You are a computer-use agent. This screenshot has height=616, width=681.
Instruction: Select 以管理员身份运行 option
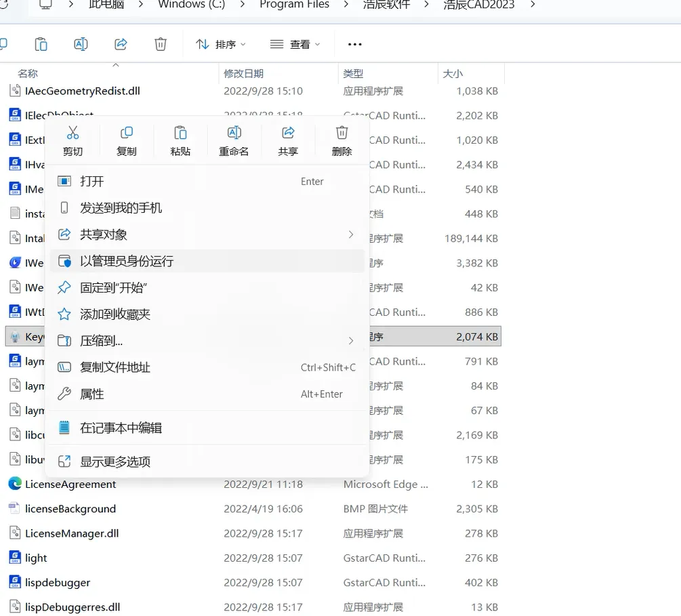[x=207, y=261]
